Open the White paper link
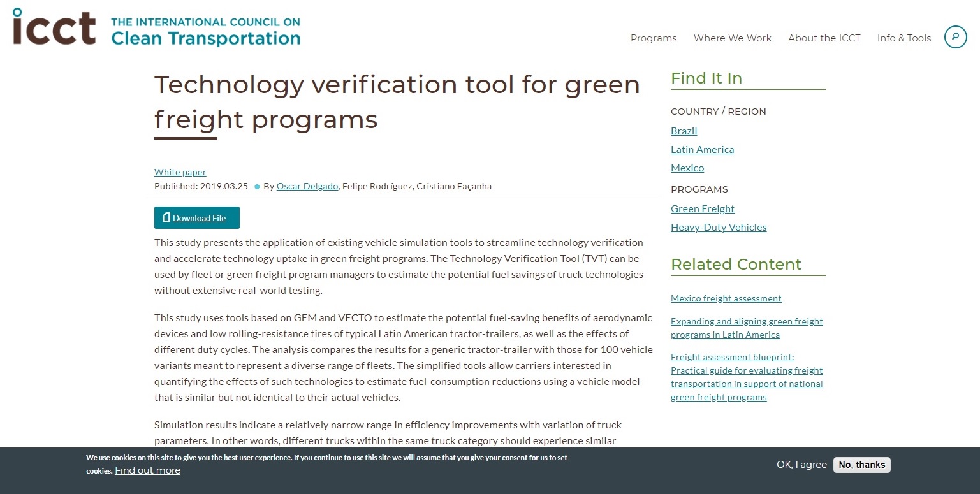 180,172
